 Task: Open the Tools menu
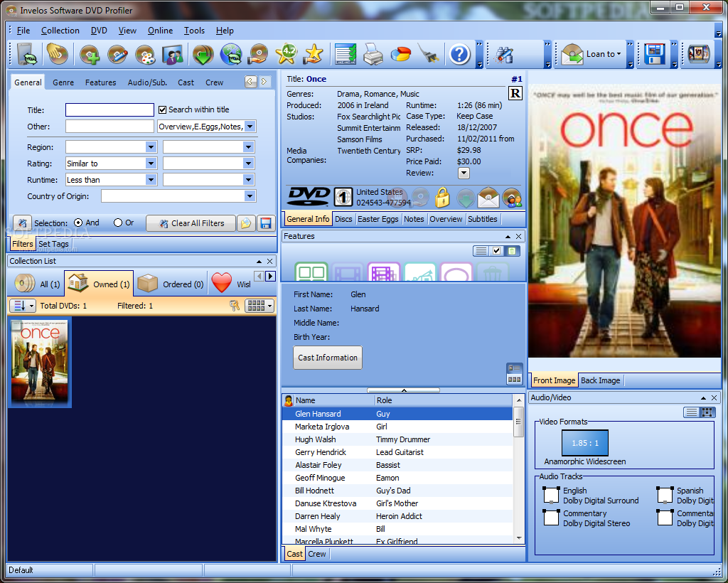point(194,30)
